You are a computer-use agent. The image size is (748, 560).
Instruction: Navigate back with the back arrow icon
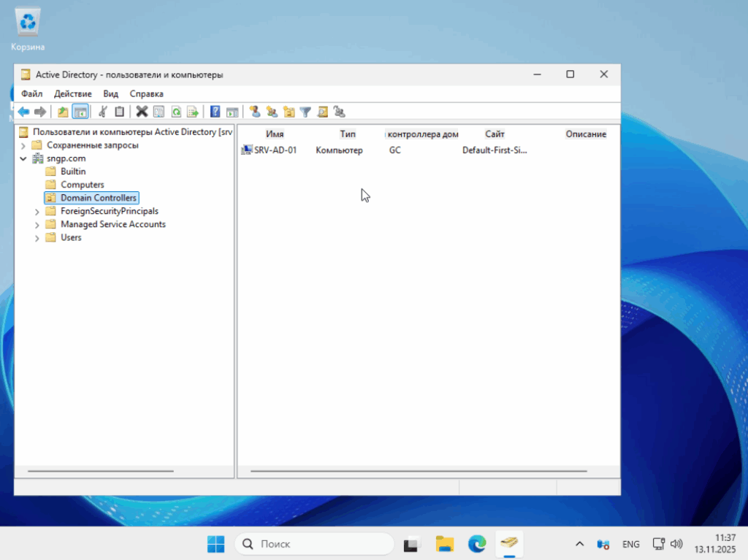(23, 111)
